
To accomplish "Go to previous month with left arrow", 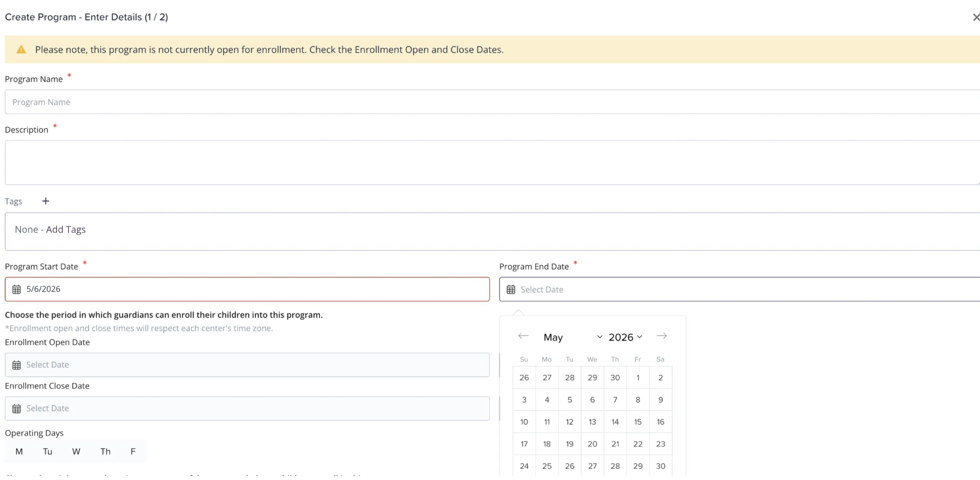I will point(523,336).
